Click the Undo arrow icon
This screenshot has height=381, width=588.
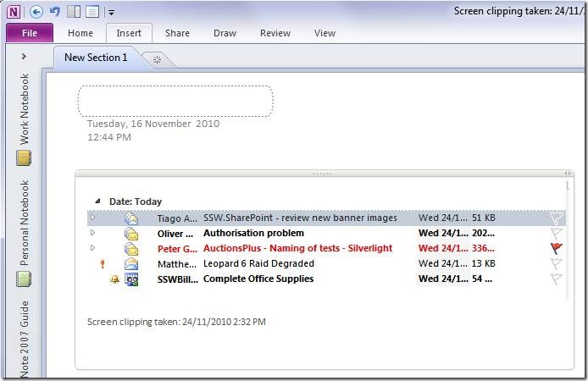pos(55,12)
